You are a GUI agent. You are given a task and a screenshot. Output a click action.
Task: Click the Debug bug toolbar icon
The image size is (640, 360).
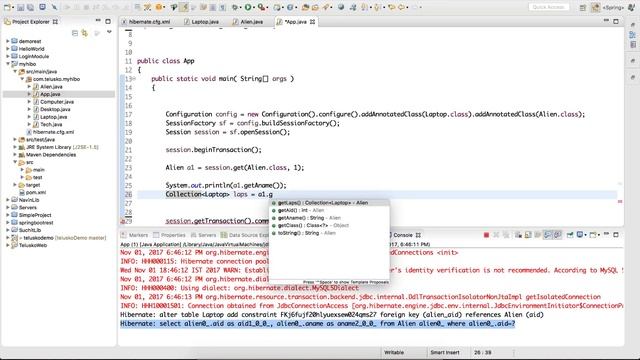tap(236, 7)
